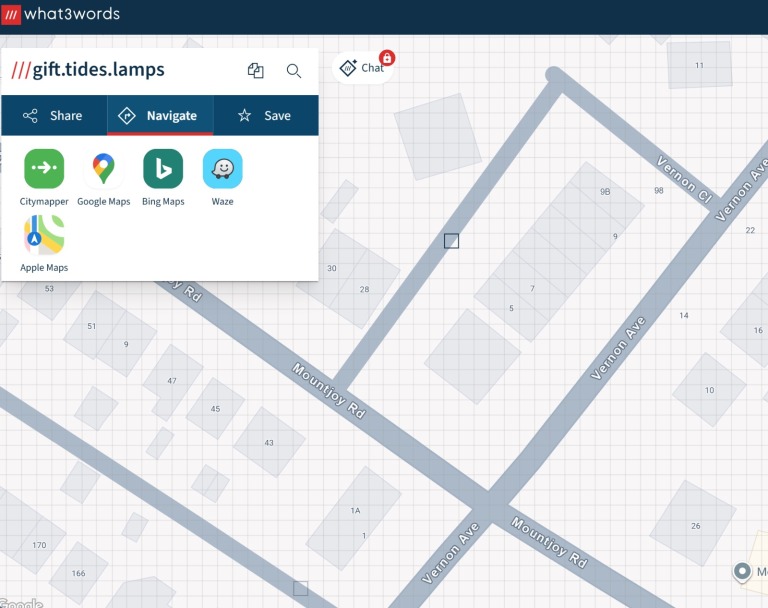The height and width of the screenshot is (608, 768).
Task: Choose Bing Maps for navigation
Action: click(163, 169)
